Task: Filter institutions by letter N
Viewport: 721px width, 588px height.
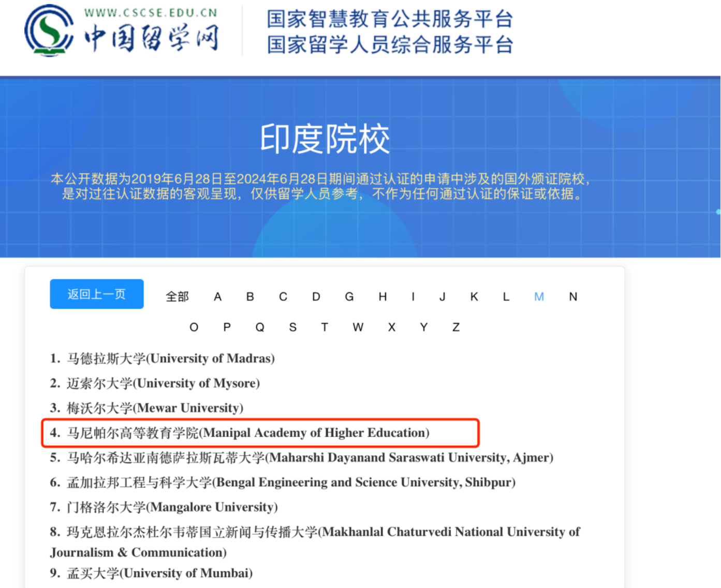Action: 573,297
